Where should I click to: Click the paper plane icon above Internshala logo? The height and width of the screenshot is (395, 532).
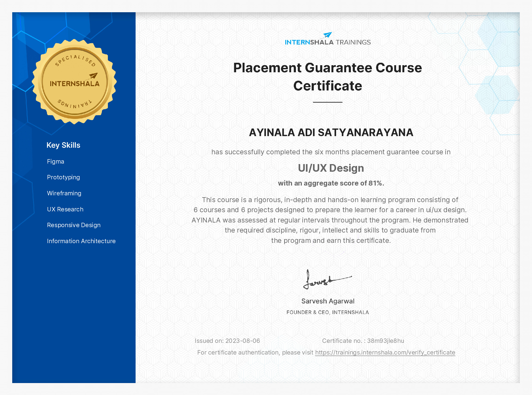[x=328, y=35]
